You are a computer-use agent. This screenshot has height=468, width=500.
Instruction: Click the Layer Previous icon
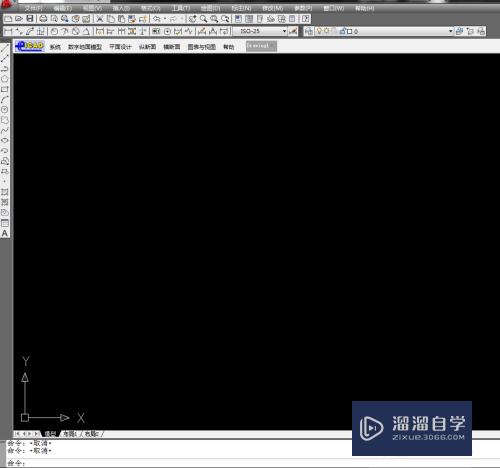coord(470,31)
